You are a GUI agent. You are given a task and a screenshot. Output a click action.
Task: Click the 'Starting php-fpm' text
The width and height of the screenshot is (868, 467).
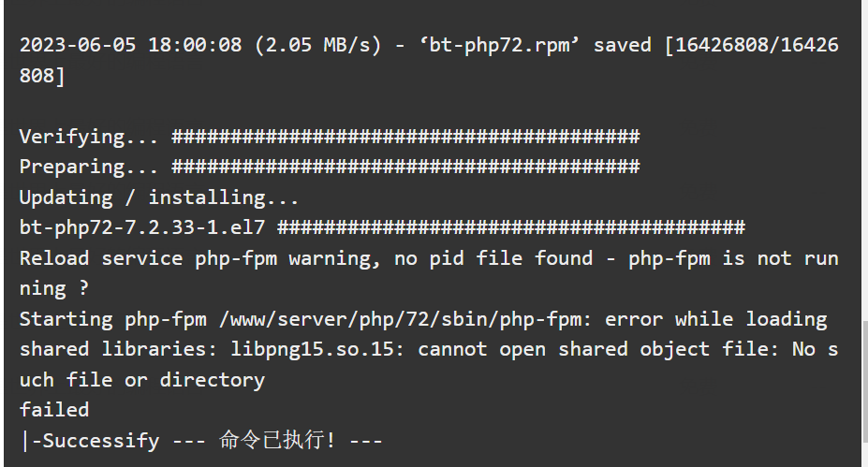coord(113,319)
